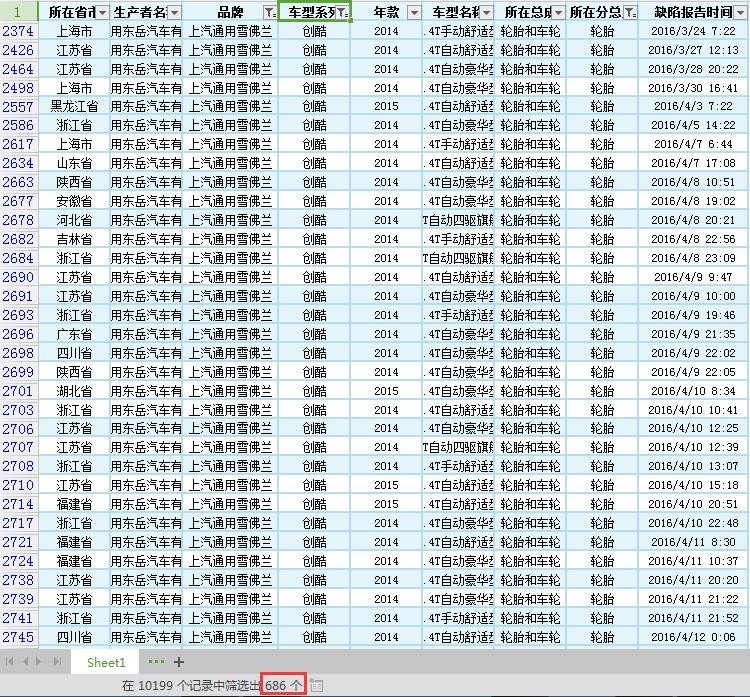Click the 轮胎 cell in row 2498
750x697 pixels.
tap(602, 88)
